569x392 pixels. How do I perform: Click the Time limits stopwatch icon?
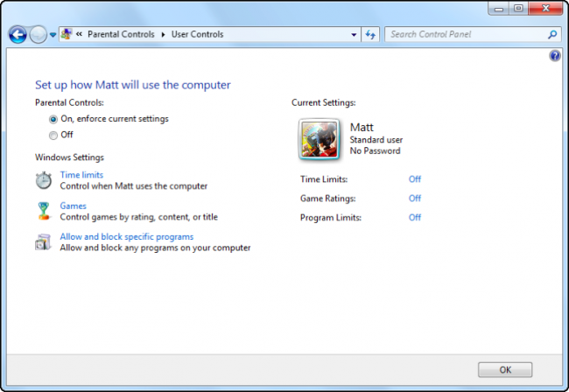click(44, 180)
